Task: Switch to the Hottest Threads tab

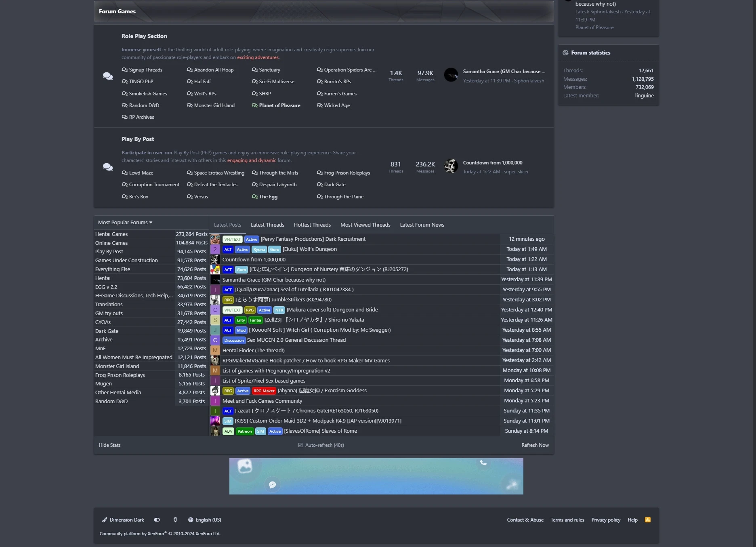Action: (x=312, y=225)
